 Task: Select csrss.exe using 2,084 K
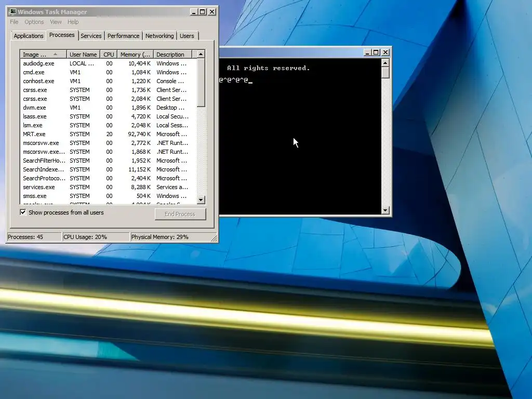[108, 99]
